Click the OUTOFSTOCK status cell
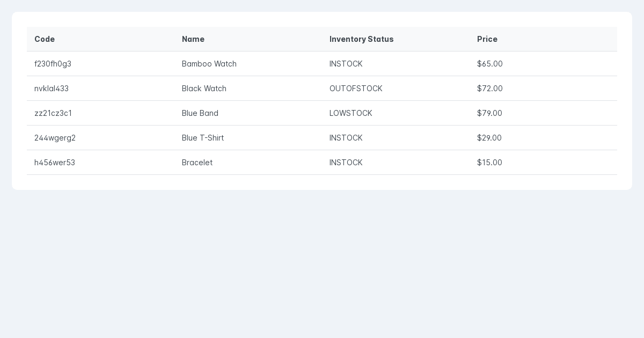This screenshot has width=644, height=338. coord(396,89)
